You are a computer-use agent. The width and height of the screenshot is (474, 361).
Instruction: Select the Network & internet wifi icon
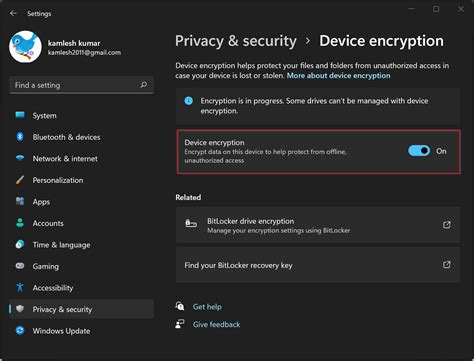click(x=20, y=158)
